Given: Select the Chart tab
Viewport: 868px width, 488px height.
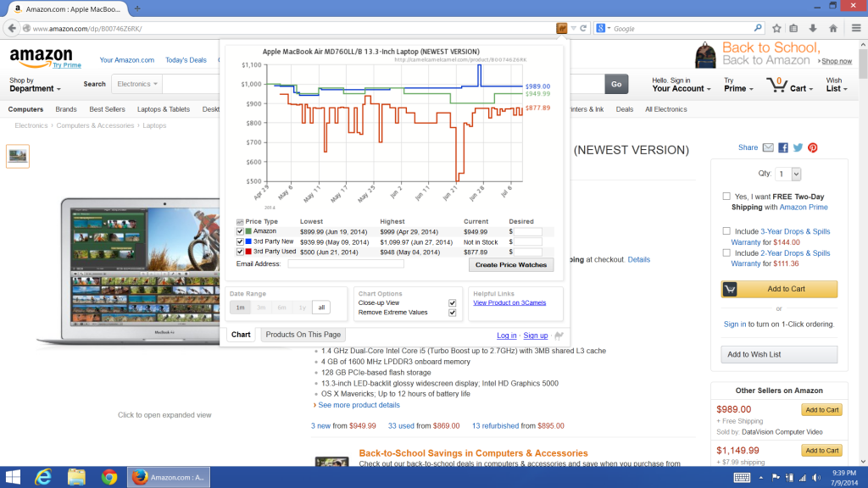Looking at the screenshot, I should [x=241, y=334].
